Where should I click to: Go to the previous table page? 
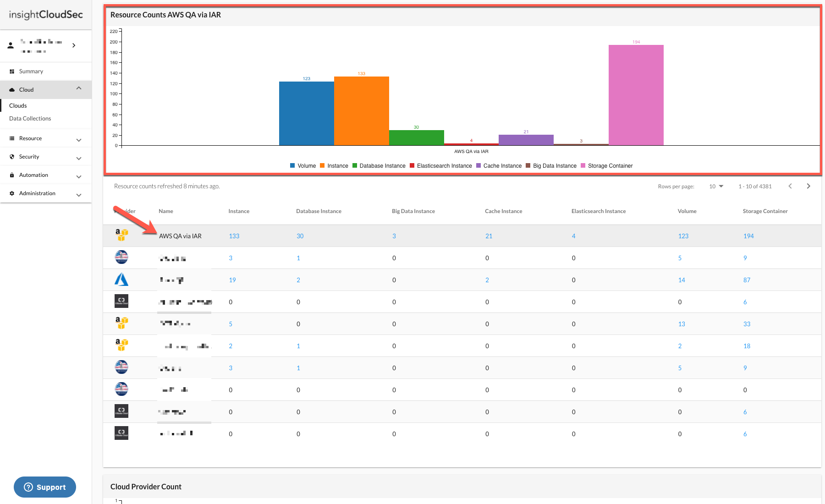(x=790, y=186)
